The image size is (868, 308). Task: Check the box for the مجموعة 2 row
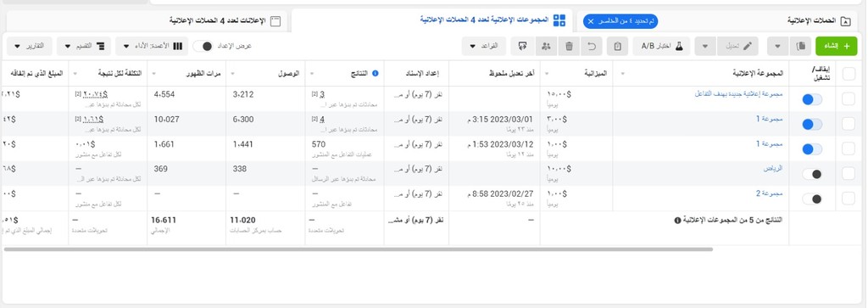pyautogui.click(x=849, y=199)
